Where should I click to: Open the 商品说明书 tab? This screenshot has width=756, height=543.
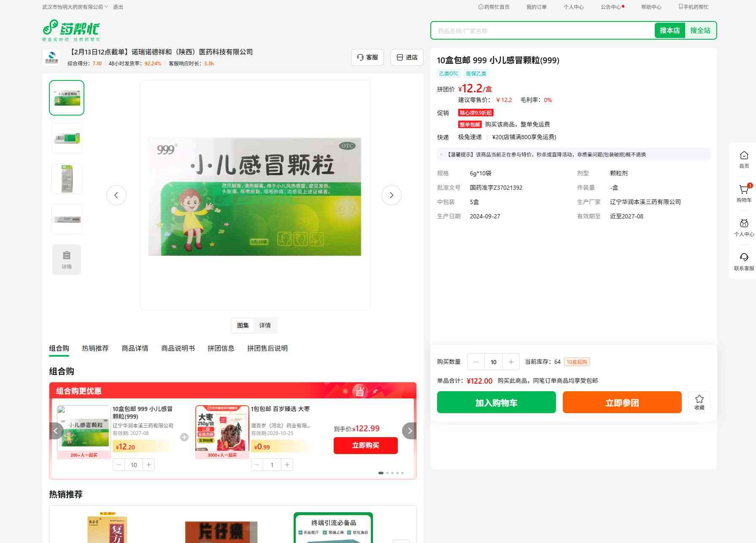pyautogui.click(x=178, y=348)
